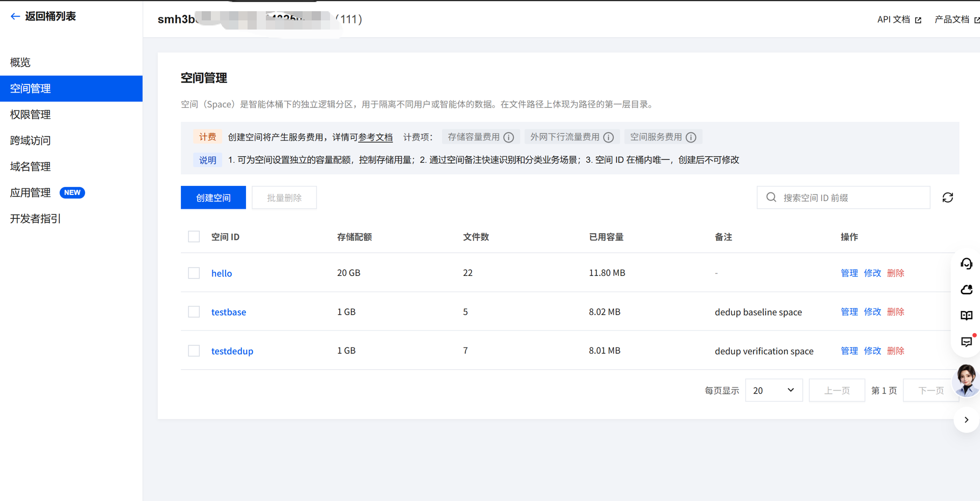Click 批量删除 button
This screenshot has height=501, width=980.
[x=284, y=198]
